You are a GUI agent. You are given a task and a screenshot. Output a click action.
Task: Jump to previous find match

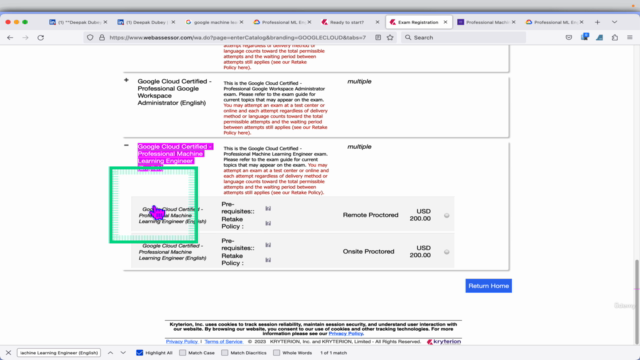tap(110, 353)
